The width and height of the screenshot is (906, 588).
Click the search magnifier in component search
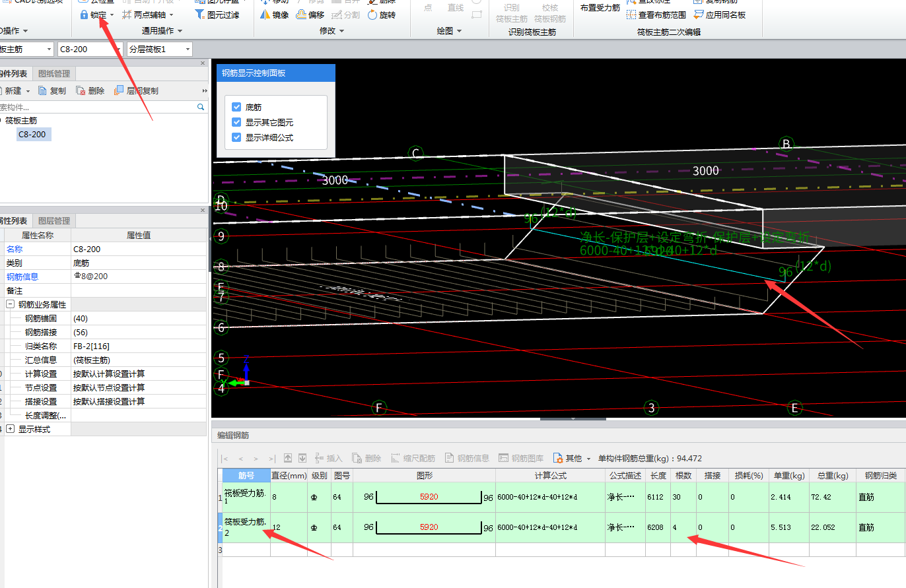click(x=201, y=107)
